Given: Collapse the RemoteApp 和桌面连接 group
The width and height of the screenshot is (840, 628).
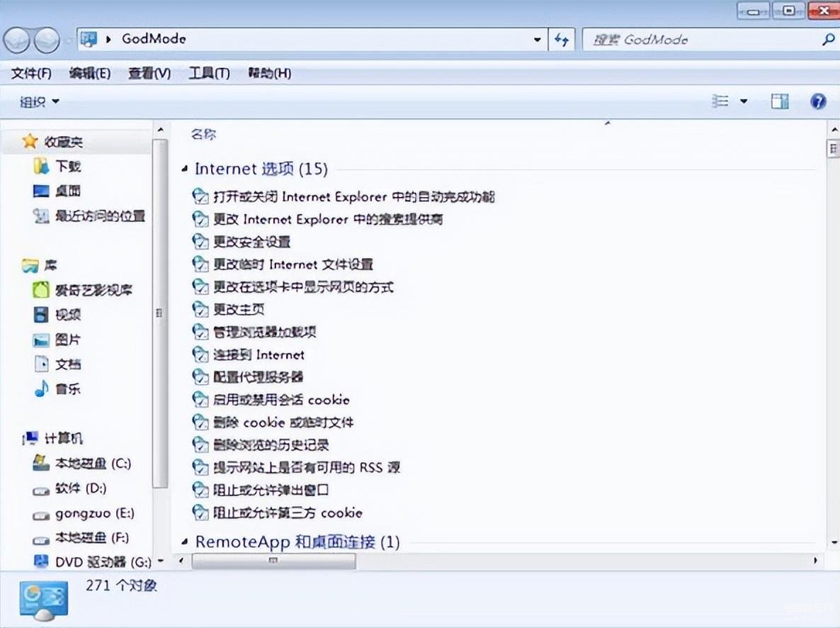Looking at the screenshot, I should coord(184,542).
